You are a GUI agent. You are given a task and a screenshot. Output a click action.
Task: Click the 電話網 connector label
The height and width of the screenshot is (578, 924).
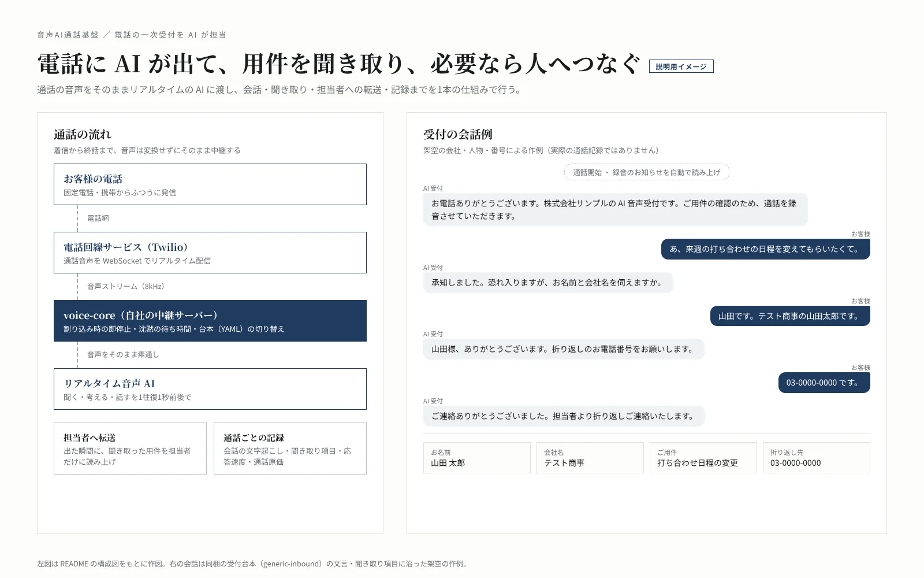point(98,218)
